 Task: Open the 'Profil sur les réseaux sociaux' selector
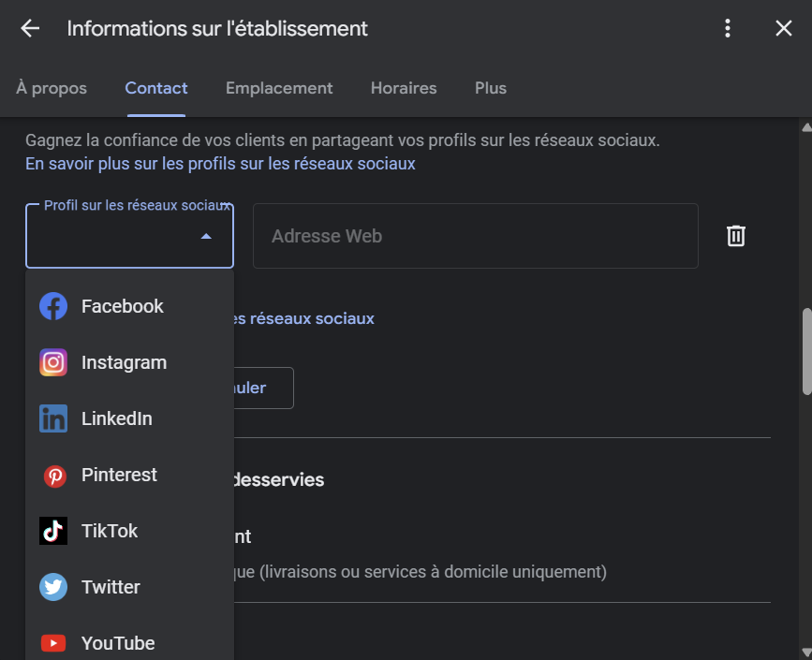coord(129,236)
